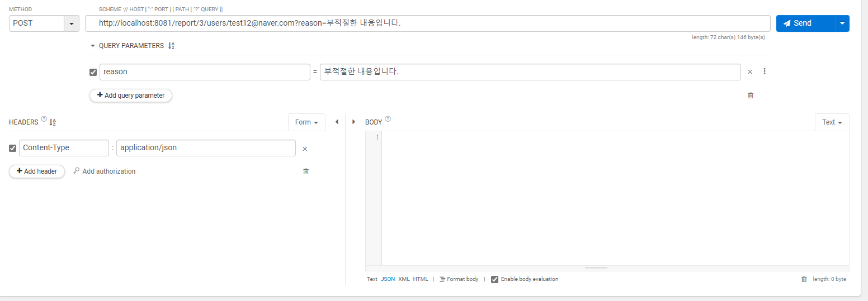Select the JSON body format
868x301 pixels.
(x=388, y=279)
